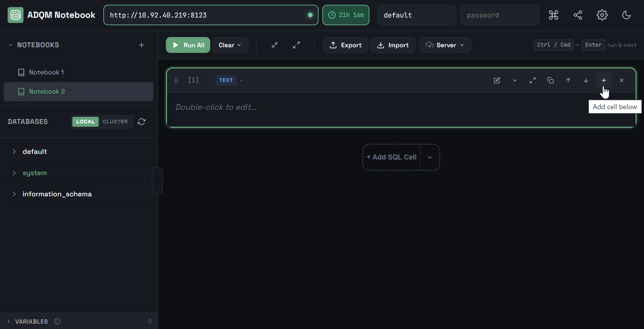Run All cells in the notebook

pos(188,45)
